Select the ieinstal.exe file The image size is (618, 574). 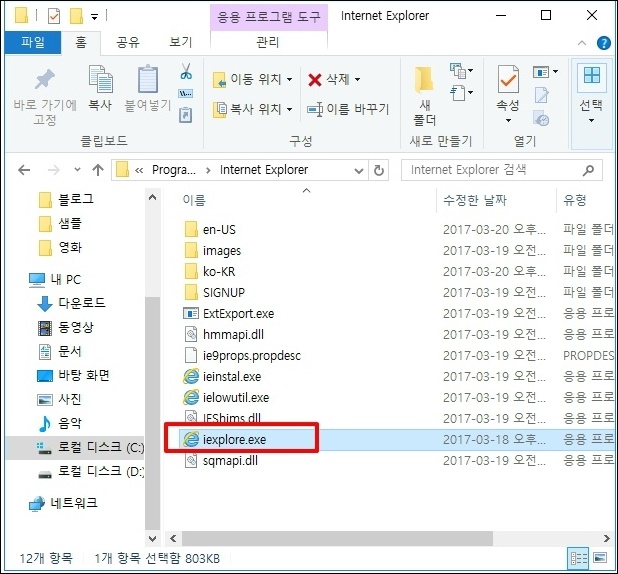click(x=232, y=376)
